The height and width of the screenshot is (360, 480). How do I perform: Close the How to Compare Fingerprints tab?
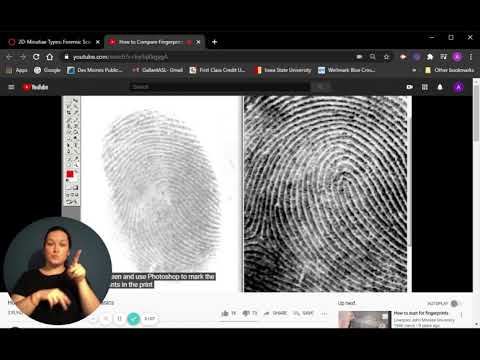pos(198,42)
